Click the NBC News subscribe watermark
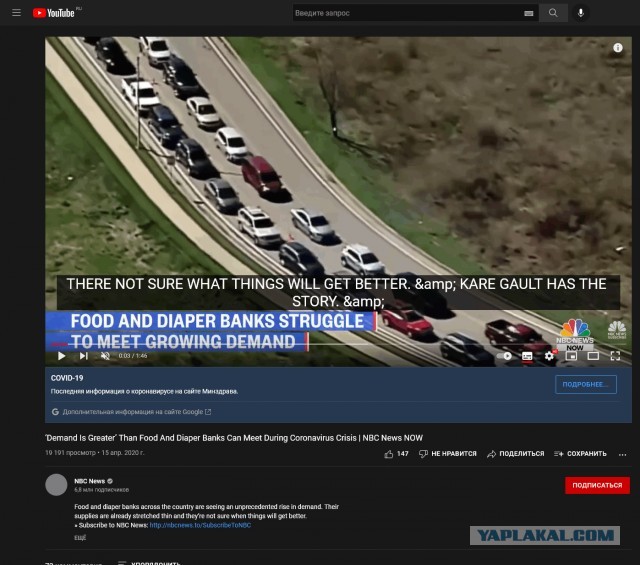This screenshot has width=640, height=565. coord(617,330)
